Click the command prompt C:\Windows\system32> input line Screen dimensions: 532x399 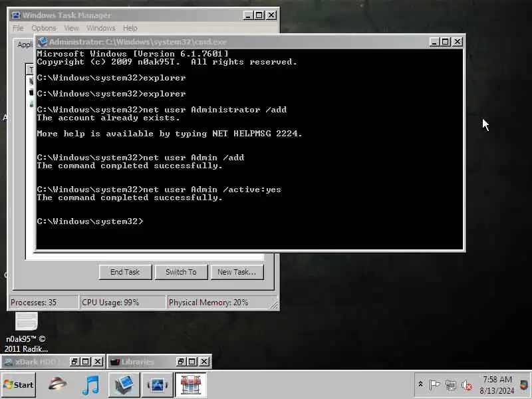(90, 221)
